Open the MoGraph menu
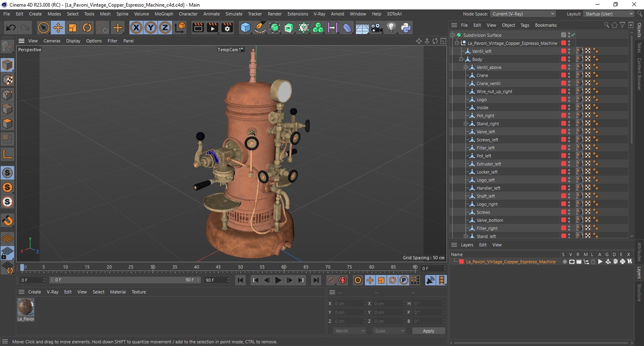The height and width of the screenshot is (346, 644). click(164, 14)
